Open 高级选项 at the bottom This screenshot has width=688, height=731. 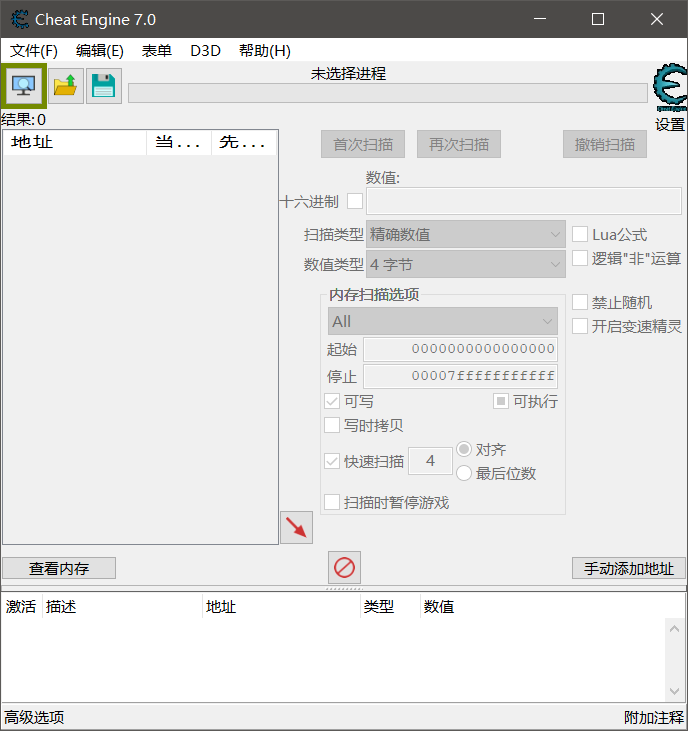34,717
